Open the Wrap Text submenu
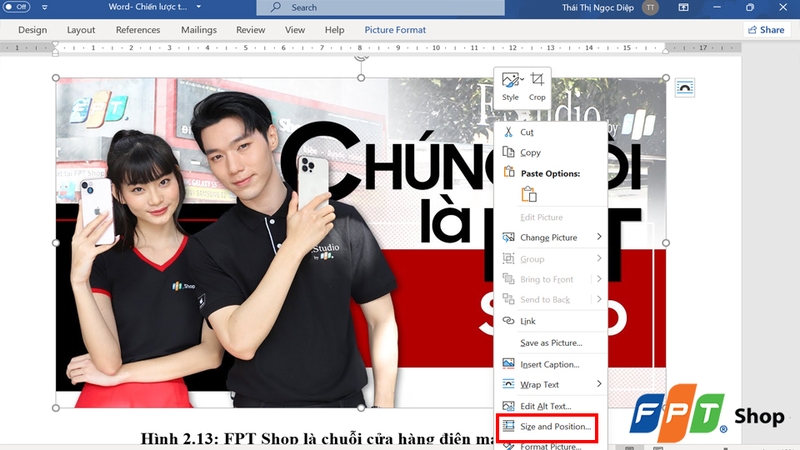800x450 pixels. coord(551,385)
